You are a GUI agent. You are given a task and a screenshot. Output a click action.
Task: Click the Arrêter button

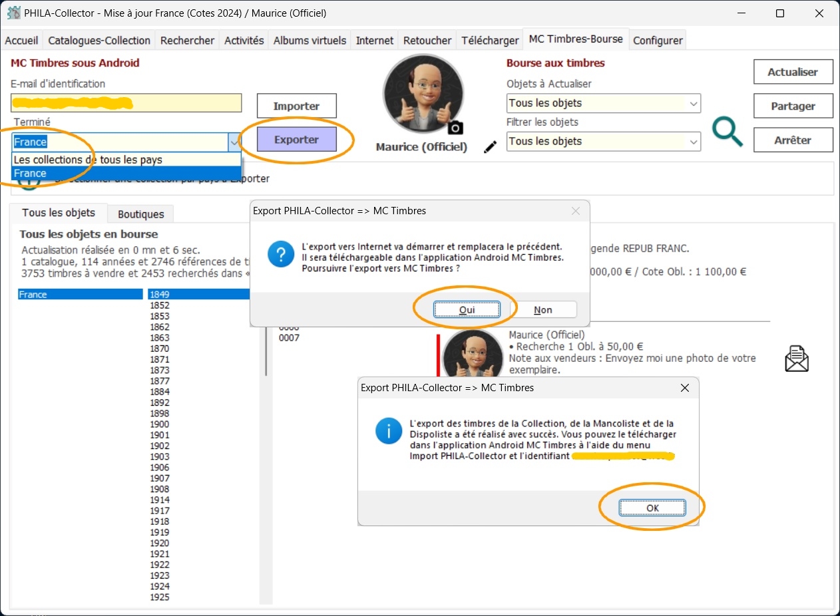point(793,140)
